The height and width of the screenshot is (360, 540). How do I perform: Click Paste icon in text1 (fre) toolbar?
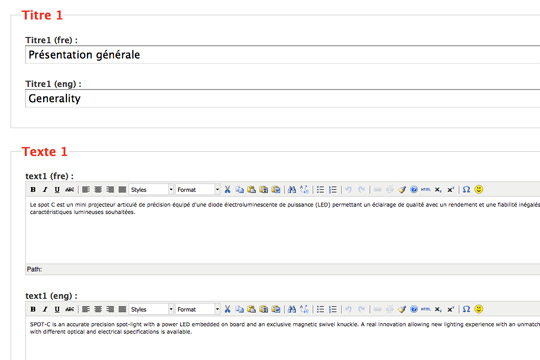coord(252,189)
